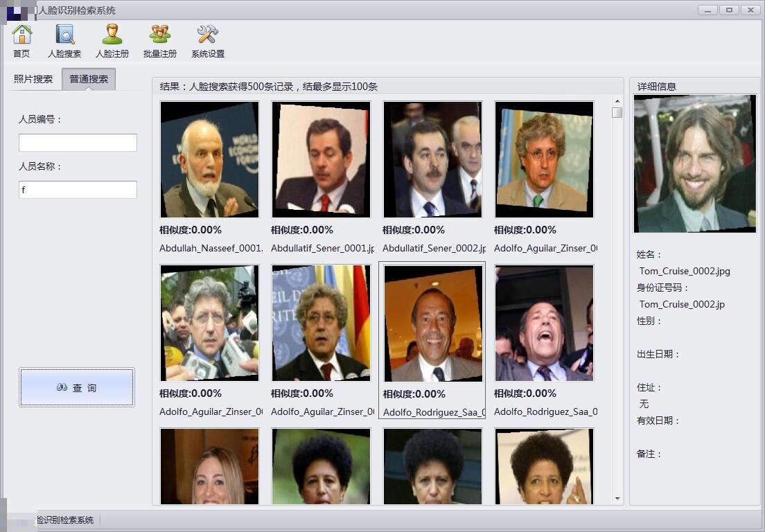Image resolution: width=765 pixels, height=532 pixels.
Task: Click the 身份证号码： label
Action: pos(662,287)
